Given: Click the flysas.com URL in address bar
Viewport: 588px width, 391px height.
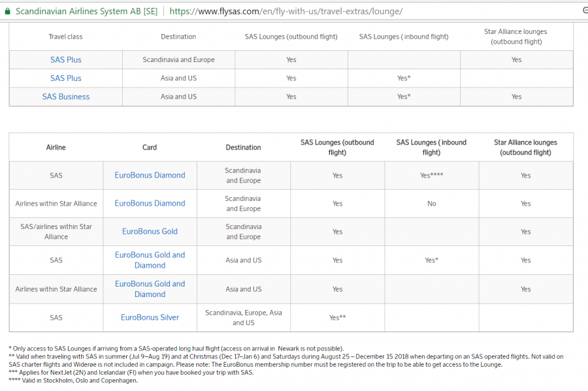Looking at the screenshot, I should (x=286, y=11).
